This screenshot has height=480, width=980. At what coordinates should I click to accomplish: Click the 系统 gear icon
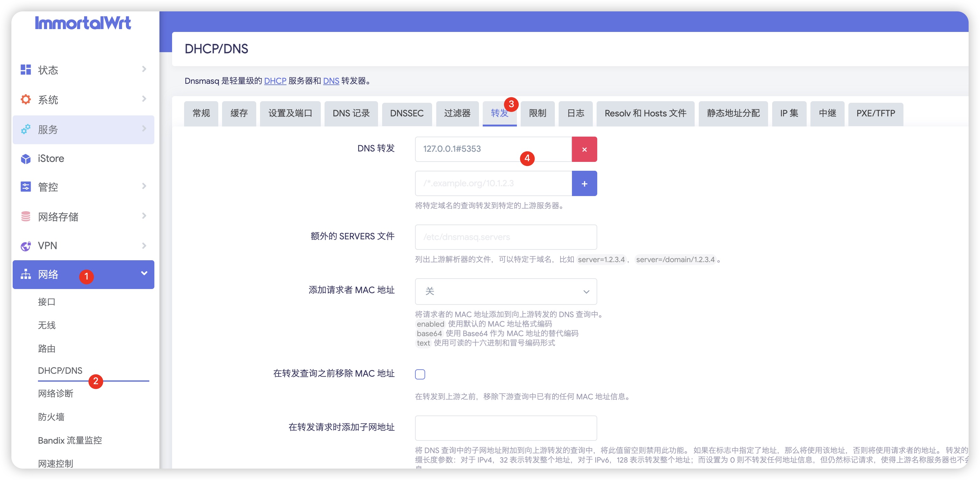point(25,99)
